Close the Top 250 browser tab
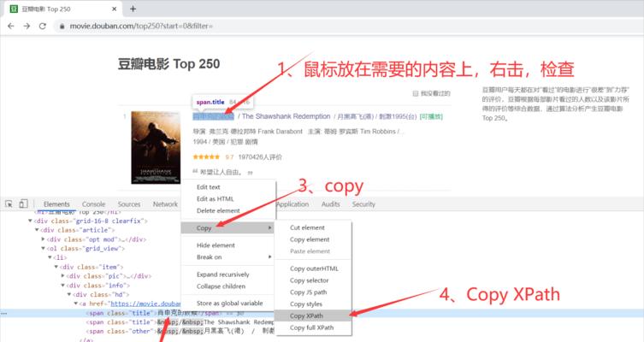The height and width of the screenshot is (342, 644). point(115,9)
